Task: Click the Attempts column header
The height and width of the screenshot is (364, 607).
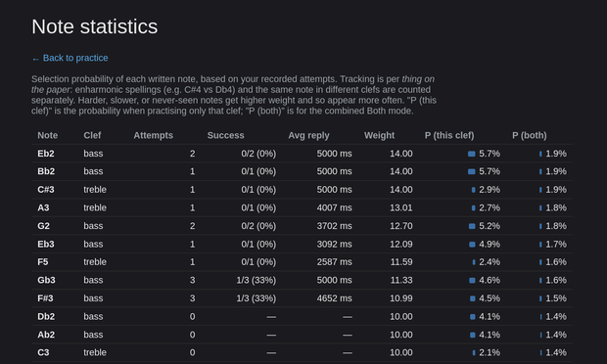Action: pyautogui.click(x=153, y=135)
